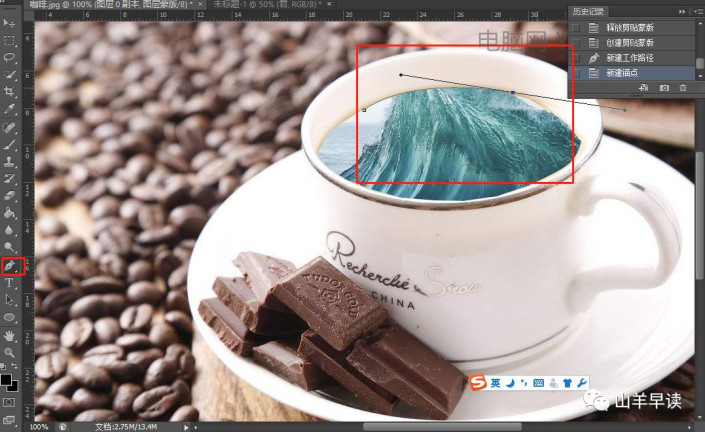This screenshot has height=432, width=705.
Task: Change the screen mode
Action: click(x=9, y=420)
